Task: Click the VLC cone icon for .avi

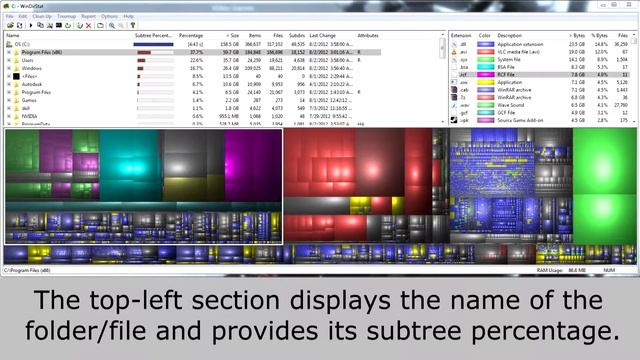Action: (454, 52)
